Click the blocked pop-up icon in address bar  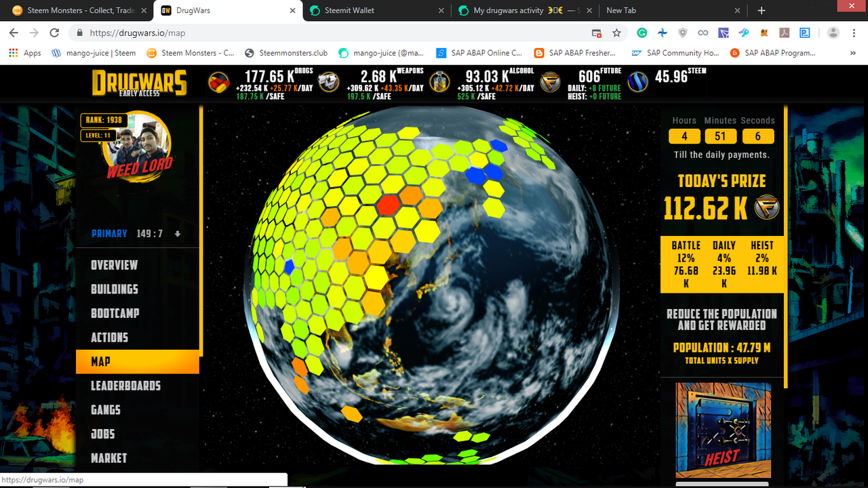point(597,33)
